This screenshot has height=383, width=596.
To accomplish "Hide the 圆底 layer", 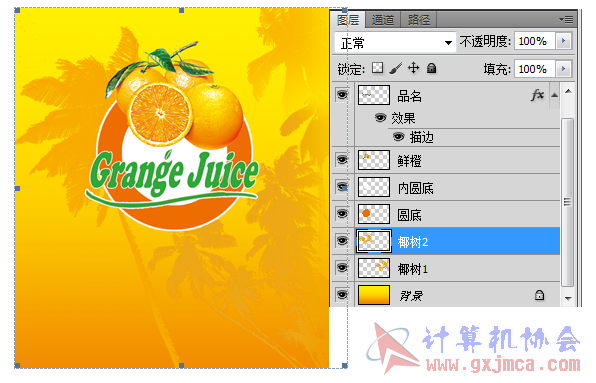I will coord(342,214).
